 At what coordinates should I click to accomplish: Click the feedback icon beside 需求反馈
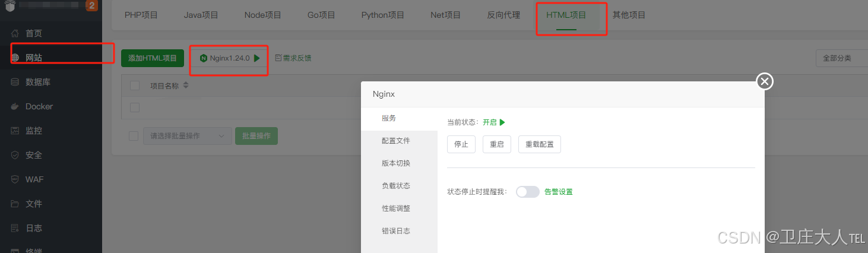[278, 58]
